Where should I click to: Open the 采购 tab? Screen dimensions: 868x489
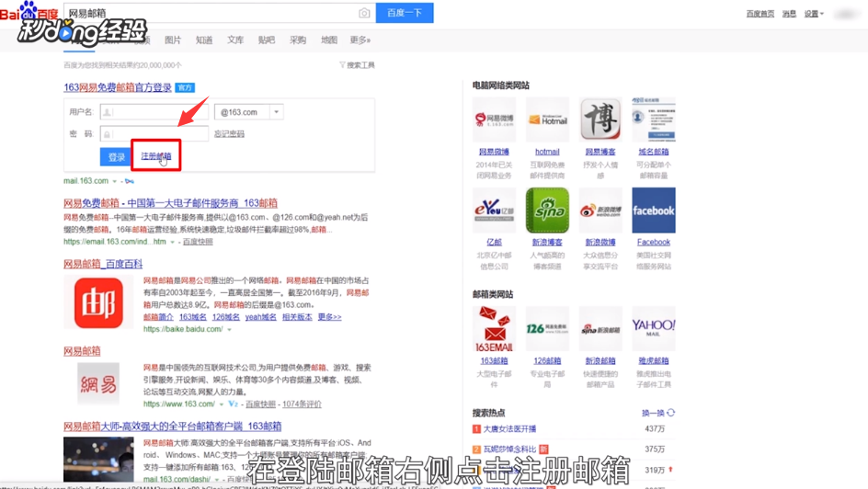click(x=298, y=40)
